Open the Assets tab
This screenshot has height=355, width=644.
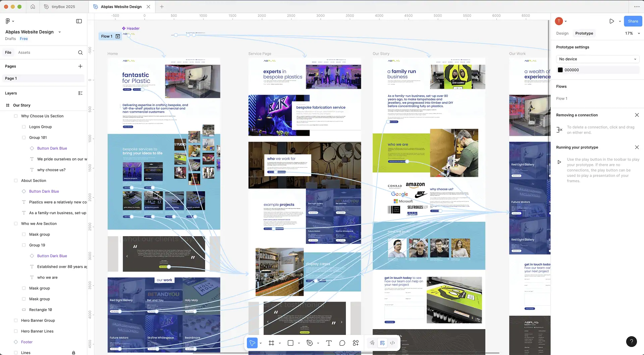click(x=24, y=53)
